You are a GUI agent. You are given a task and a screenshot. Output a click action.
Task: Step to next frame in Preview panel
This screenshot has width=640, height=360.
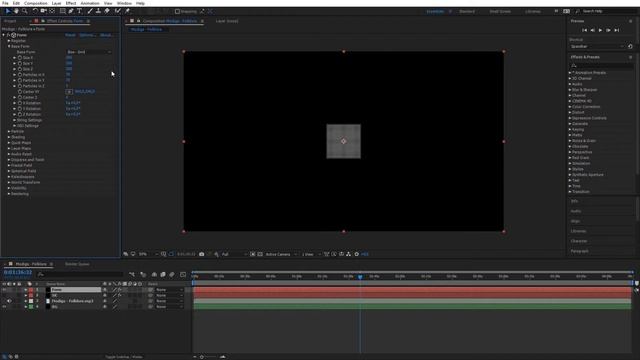click(609, 30)
